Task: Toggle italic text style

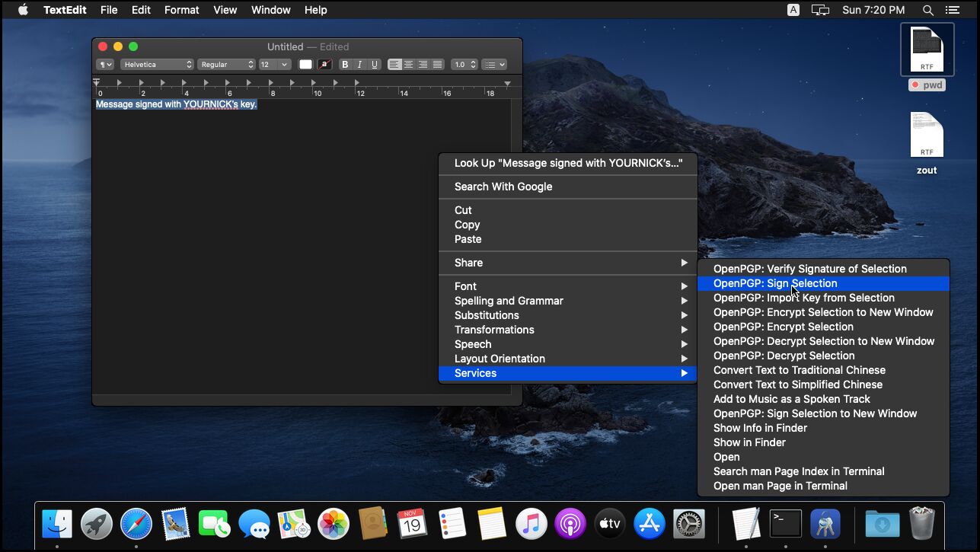Action: (x=359, y=65)
